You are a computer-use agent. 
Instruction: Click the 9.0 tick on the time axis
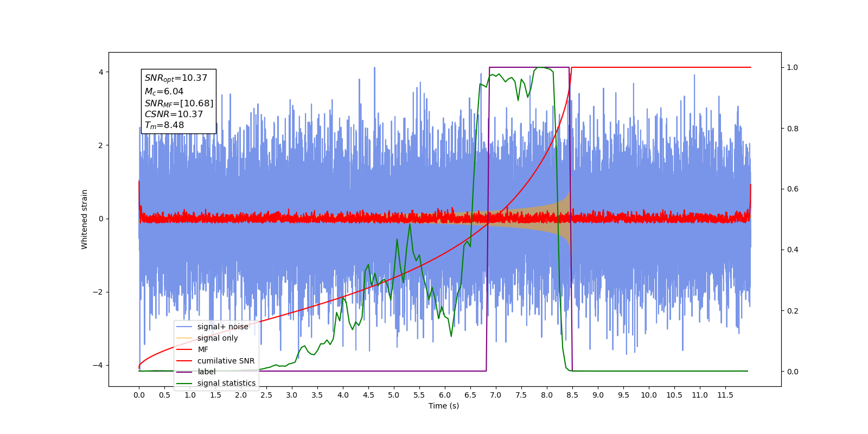[x=598, y=395]
